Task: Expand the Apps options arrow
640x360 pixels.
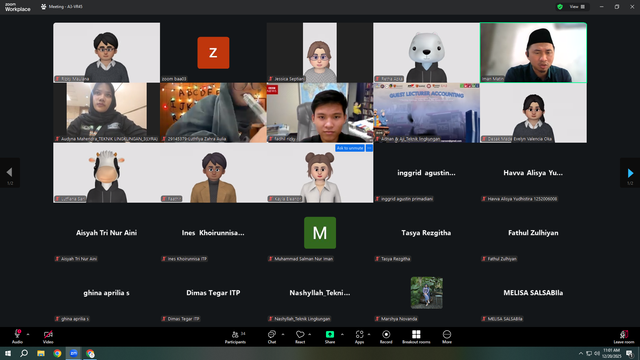Action: point(369,334)
